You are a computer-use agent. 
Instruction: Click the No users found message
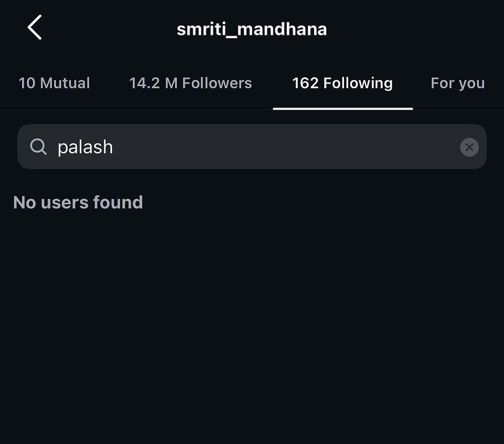pyautogui.click(x=78, y=202)
